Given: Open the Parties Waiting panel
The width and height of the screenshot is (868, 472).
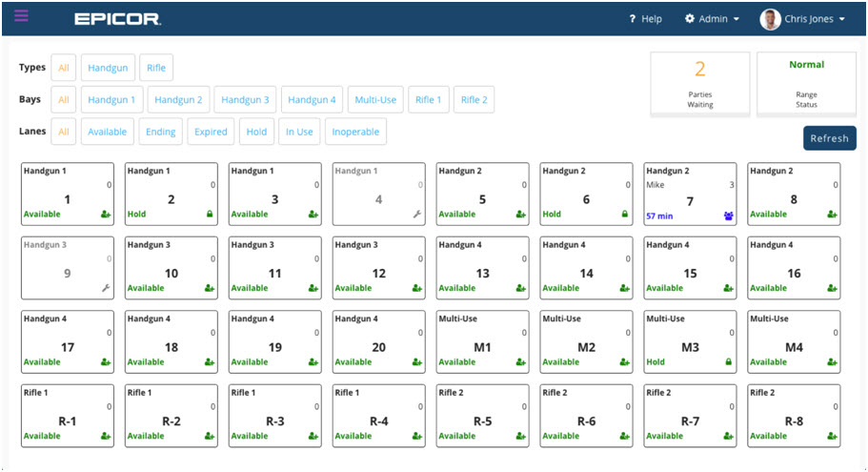Looking at the screenshot, I should point(699,83).
